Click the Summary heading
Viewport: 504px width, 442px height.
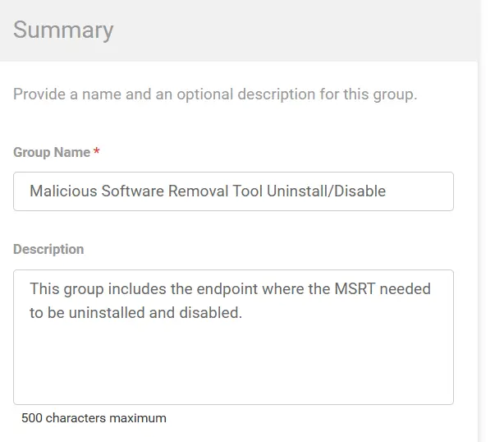[x=63, y=30]
